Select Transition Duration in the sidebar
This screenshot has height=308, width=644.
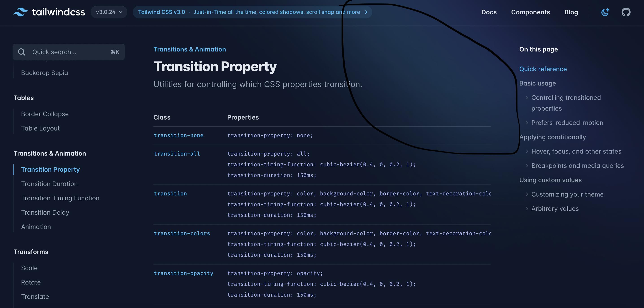50,184
